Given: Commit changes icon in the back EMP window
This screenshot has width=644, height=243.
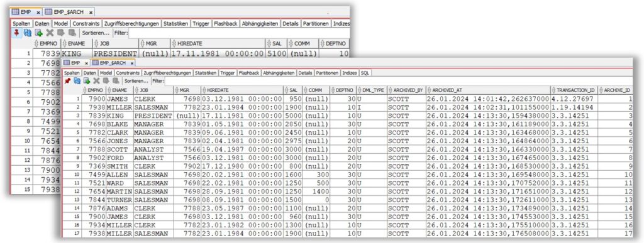Looking at the screenshot, I should [61, 33].
